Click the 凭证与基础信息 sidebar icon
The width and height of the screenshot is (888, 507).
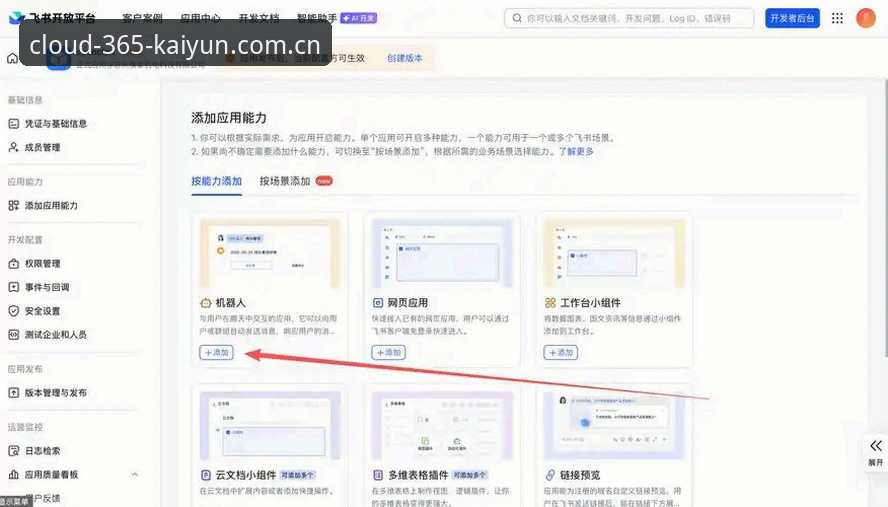pos(14,123)
